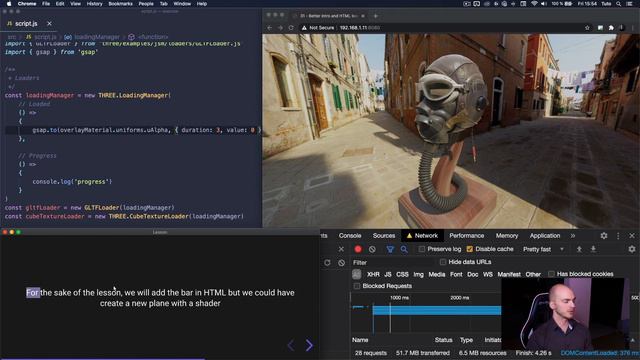Bookmark this page with the star
The height and width of the screenshot is (360, 640).
[x=587, y=28]
